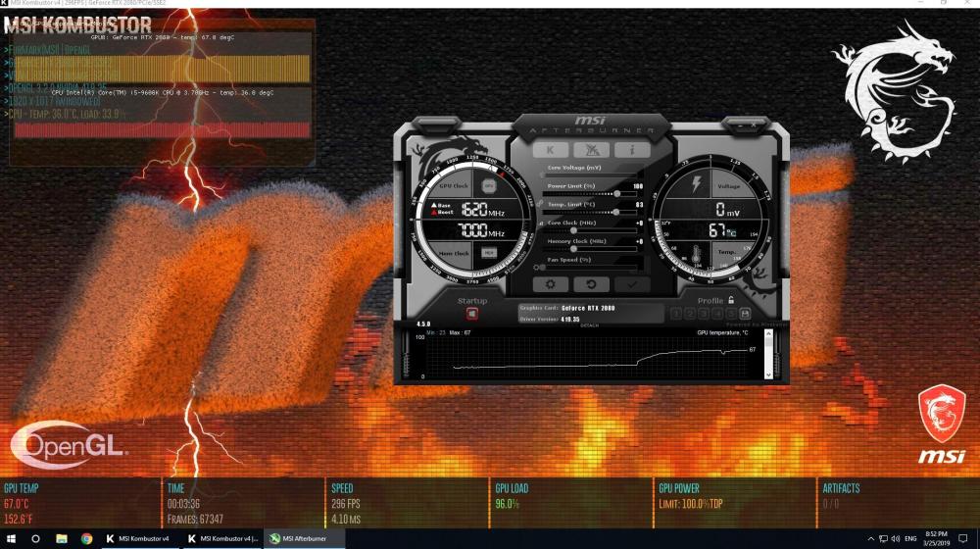Image resolution: width=980 pixels, height=549 pixels.
Task: Open the information 'i' button in Afterburner
Action: click(632, 149)
